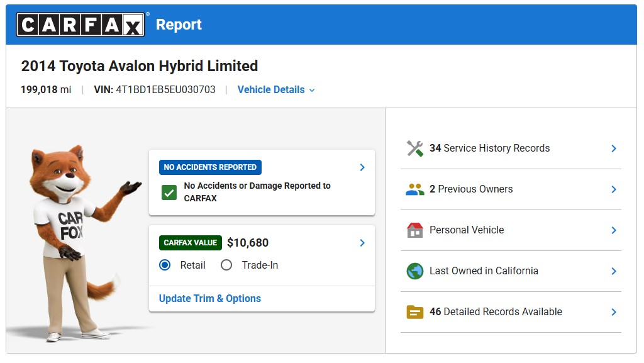644x363 pixels.
Task: Click the CARFAX logo
Action: pyautogui.click(x=80, y=25)
